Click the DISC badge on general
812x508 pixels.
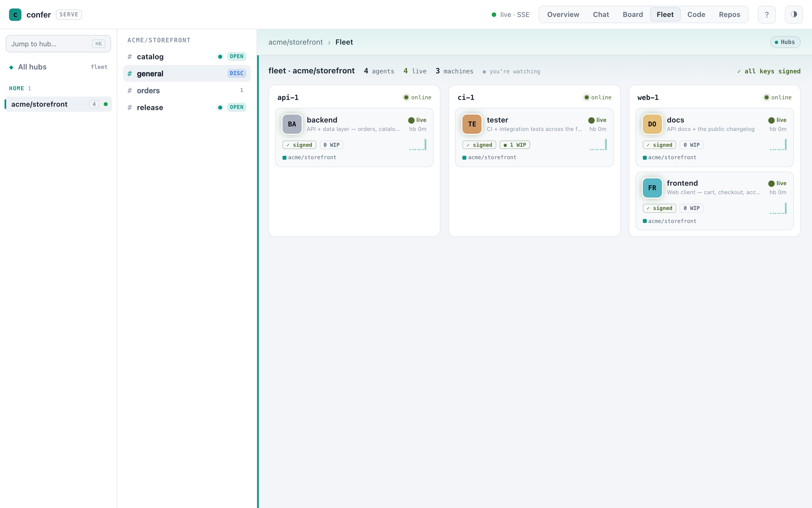coord(237,73)
